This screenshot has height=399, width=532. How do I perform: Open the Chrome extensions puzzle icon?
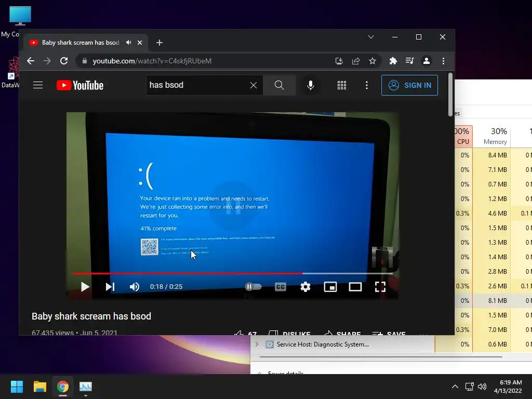click(x=393, y=61)
